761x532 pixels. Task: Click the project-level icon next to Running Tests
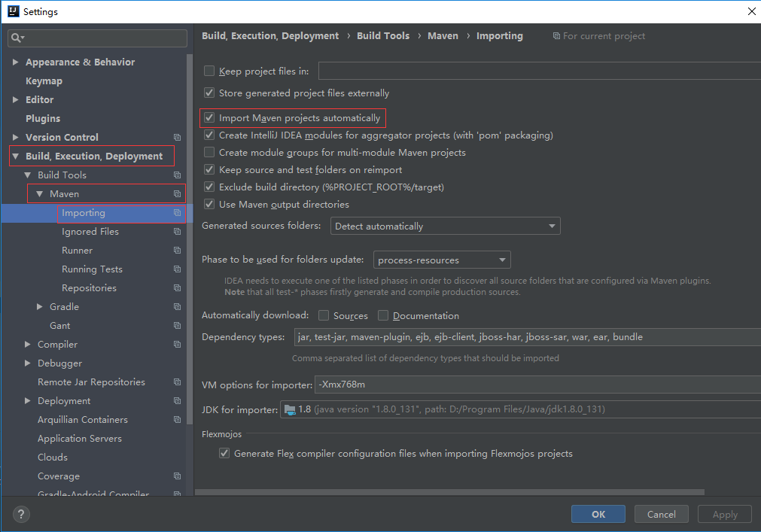point(177,269)
